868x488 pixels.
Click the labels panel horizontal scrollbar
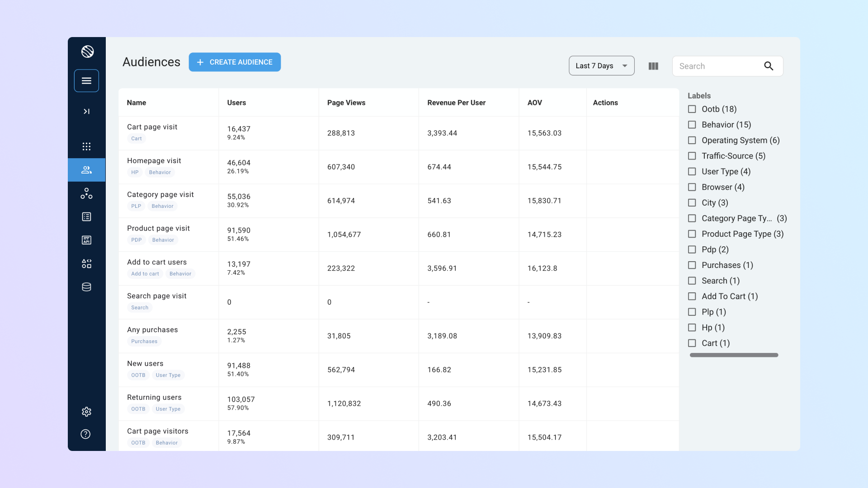click(x=734, y=355)
